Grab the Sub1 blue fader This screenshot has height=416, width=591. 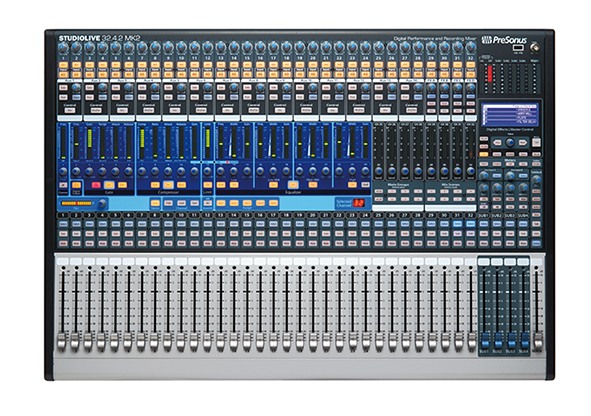point(485,340)
